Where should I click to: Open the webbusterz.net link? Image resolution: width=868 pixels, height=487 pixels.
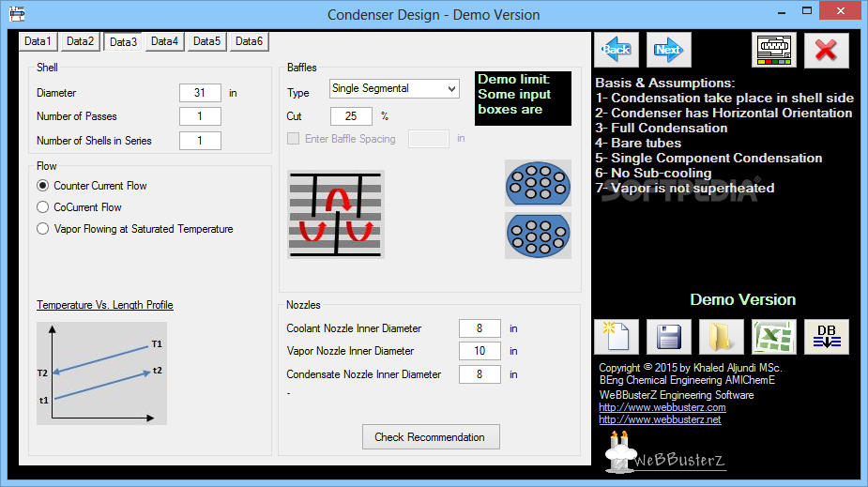(660, 419)
